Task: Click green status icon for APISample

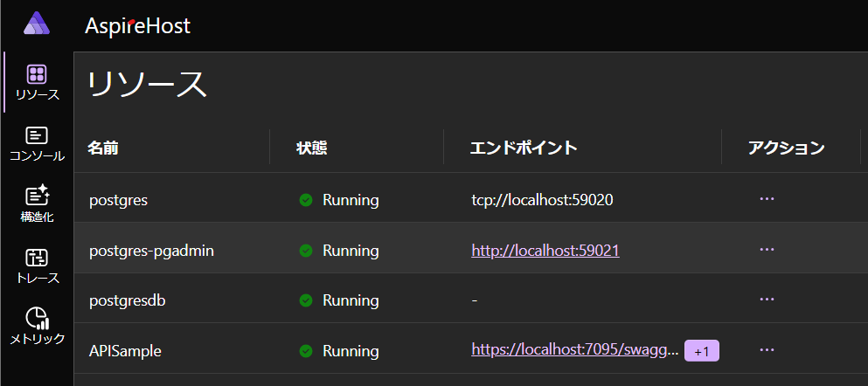Action: click(306, 350)
